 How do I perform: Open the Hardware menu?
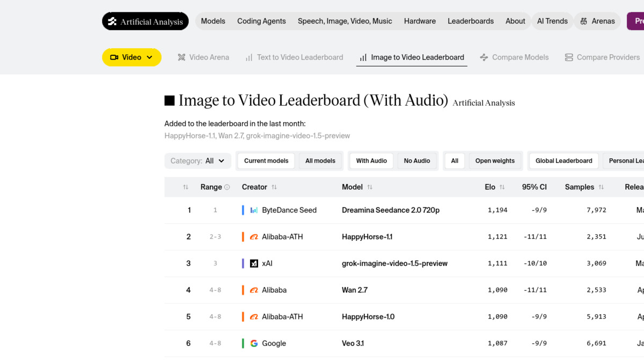click(x=420, y=21)
